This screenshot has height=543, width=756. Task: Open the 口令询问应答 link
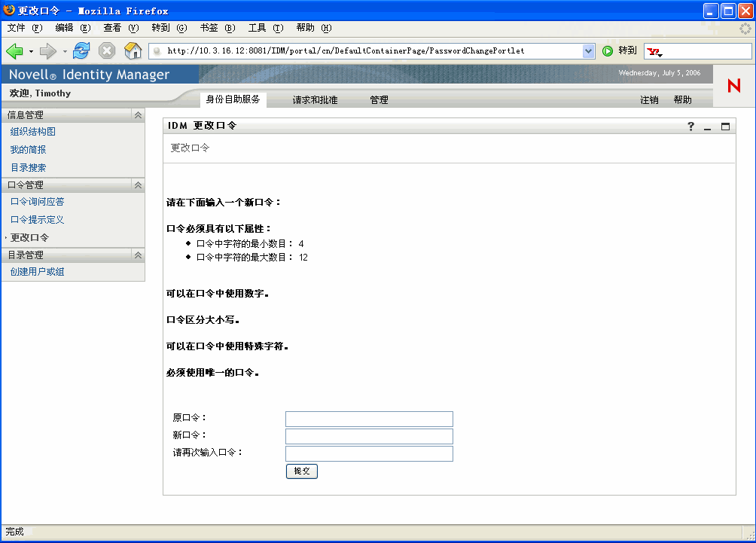point(37,202)
